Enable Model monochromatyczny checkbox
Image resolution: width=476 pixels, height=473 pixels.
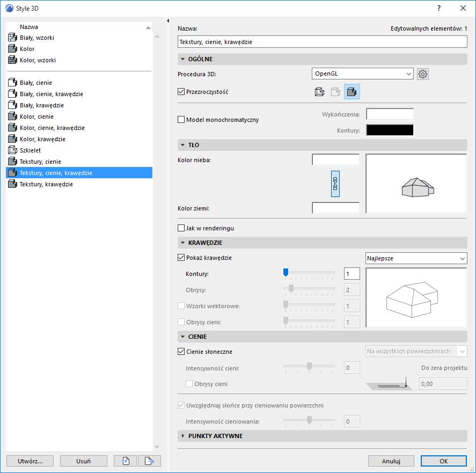tap(181, 120)
